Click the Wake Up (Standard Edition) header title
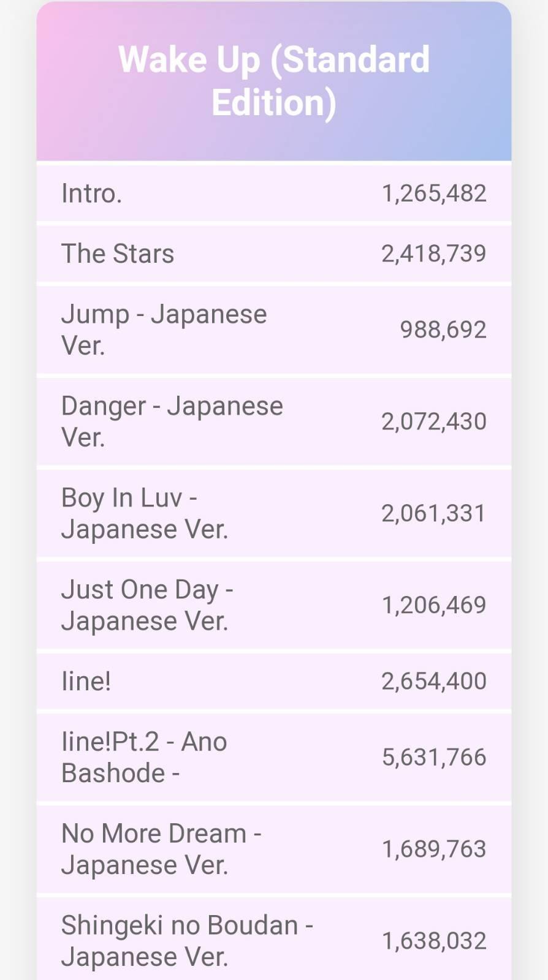548x980 pixels. [274, 81]
